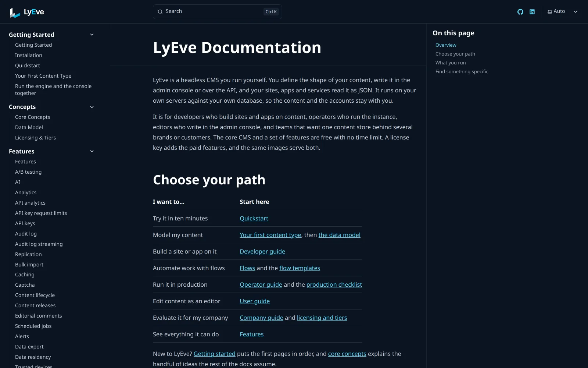This screenshot has height=368, width=588.
Task: Open Scheduled jobs page
Action: click(33, 326)
